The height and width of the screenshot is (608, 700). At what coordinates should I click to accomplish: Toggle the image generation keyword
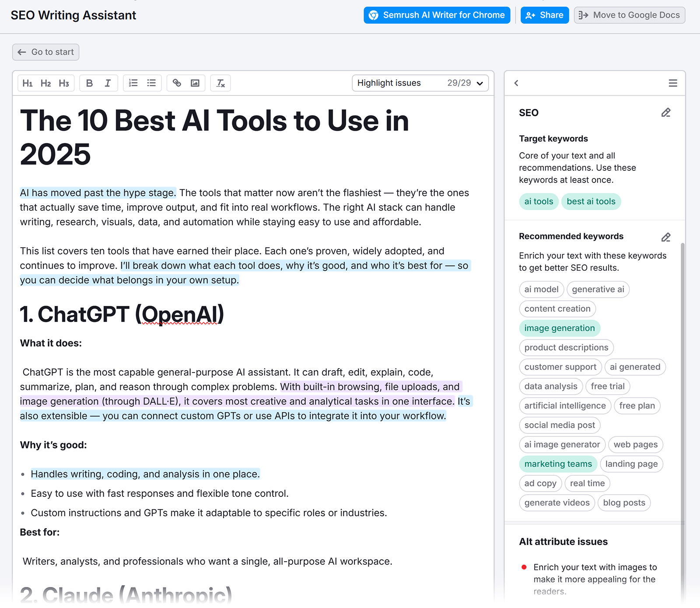click(x=560, y=328)
